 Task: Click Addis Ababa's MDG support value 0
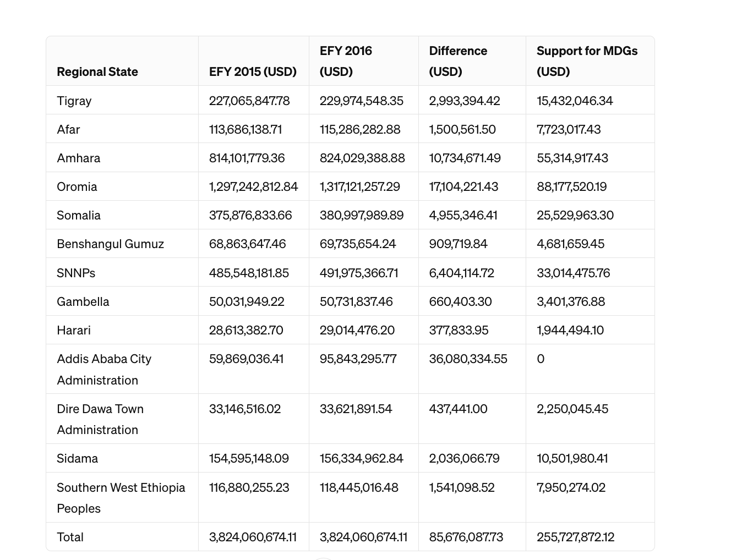tap(541, 359)
